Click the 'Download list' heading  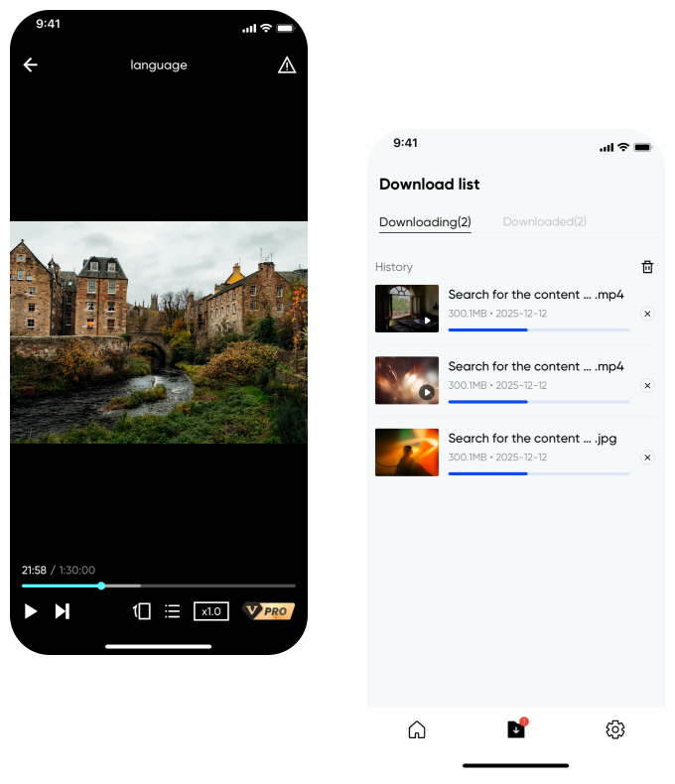(x=430, y=184)
